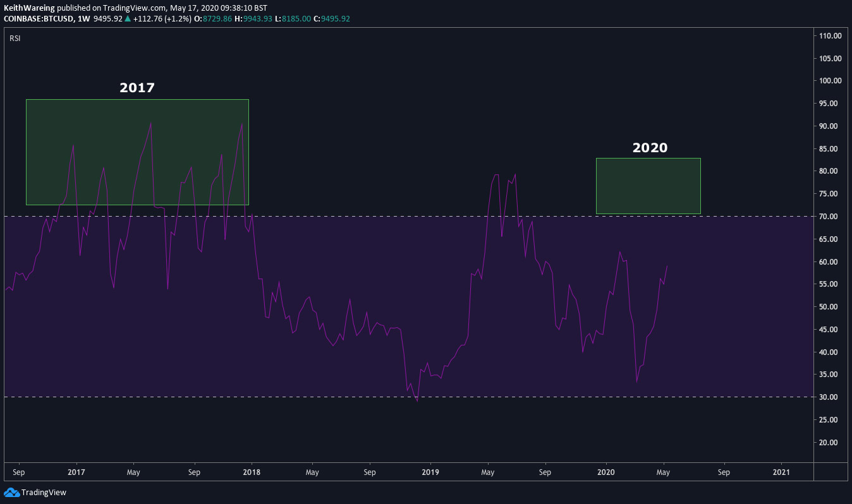Screen dimensions: 852x504
Task: Click the green up-arrow price change indicator
Action: 128,19
